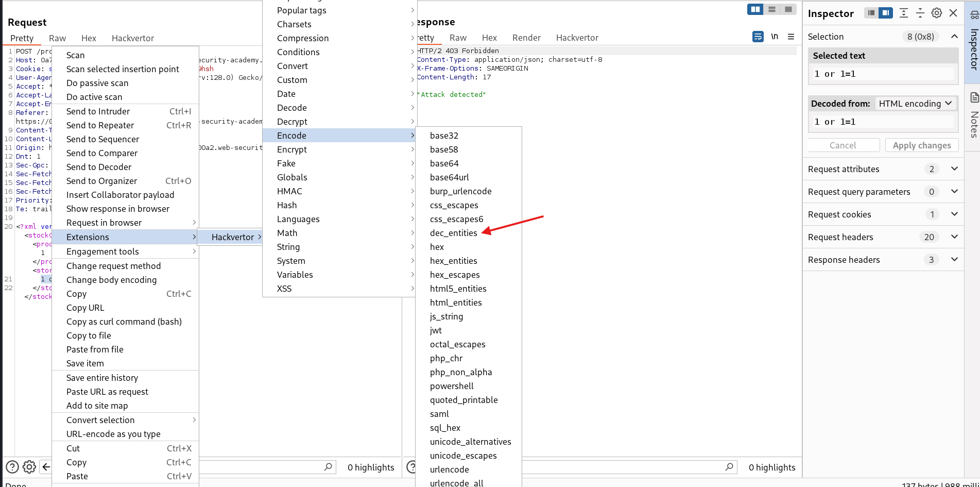The height and width of the screenshot is (487, 980).
Task: Open response editor options hamburger menu
Action: pyautogui.click(x=791, y=37)
